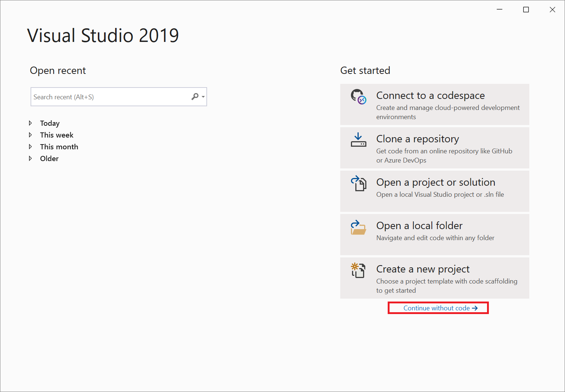This screenshot has width=565, height=392.
Task: Click the Open a local folder icon
Action: coord(358,228)
